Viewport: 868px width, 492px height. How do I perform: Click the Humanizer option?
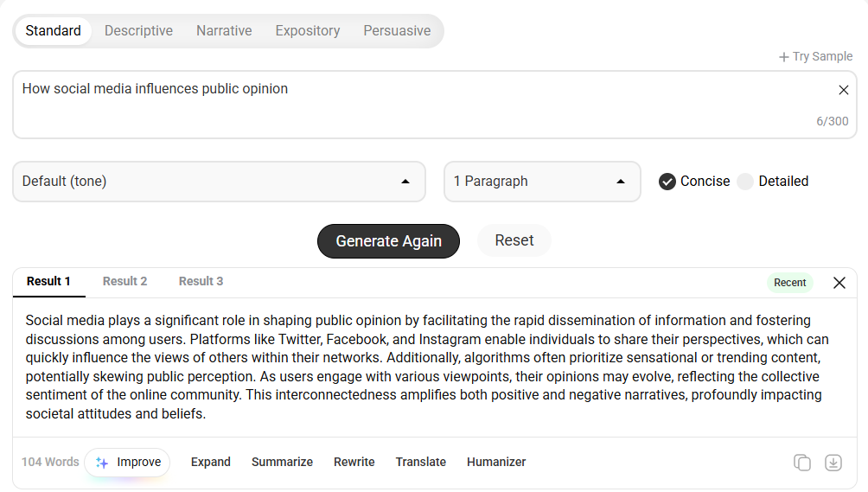pyautogui.click(x=496, y=462)
